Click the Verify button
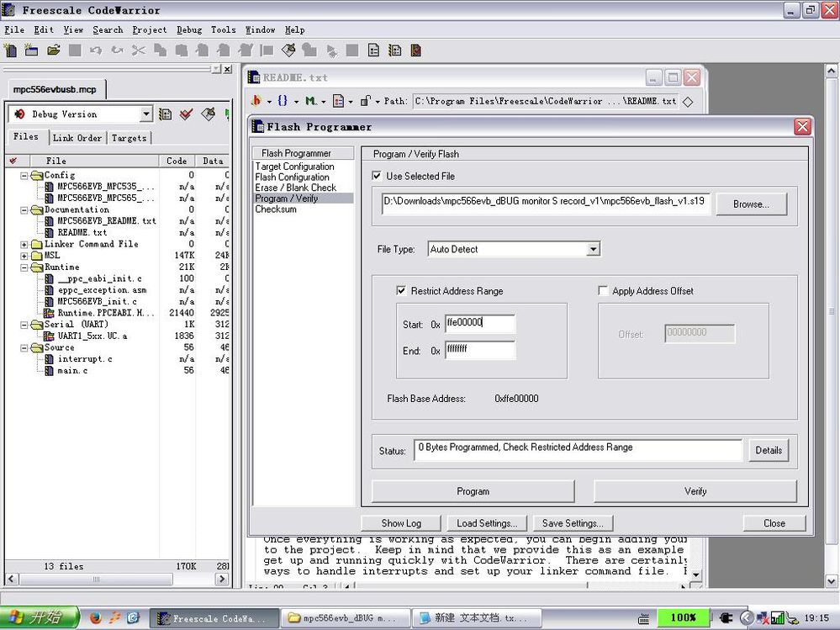840x630 pixels. (695, 491)
